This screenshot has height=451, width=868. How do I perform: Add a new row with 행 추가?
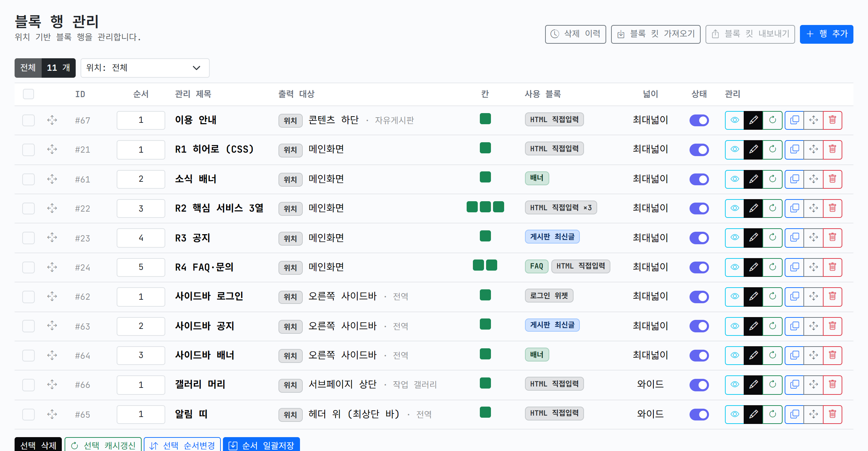click(x=826, y=34)
